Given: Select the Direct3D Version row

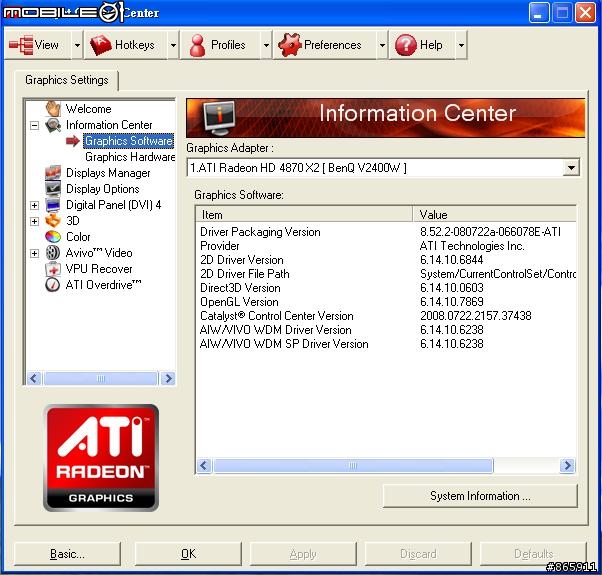Looking at the screenshot, I should 386,288.
